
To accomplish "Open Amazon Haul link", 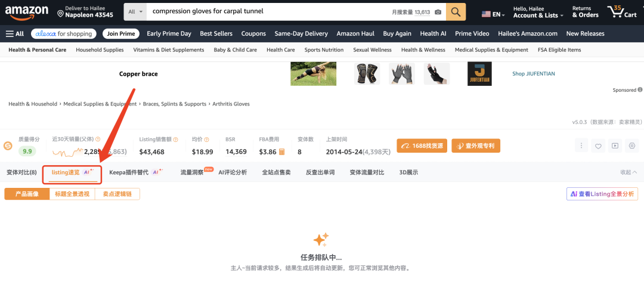I will tap(355, 34).
